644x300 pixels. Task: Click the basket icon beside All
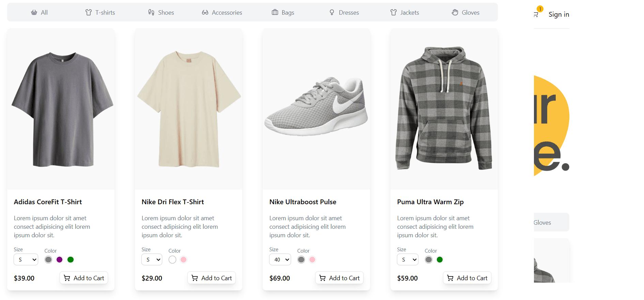[34, 13]
